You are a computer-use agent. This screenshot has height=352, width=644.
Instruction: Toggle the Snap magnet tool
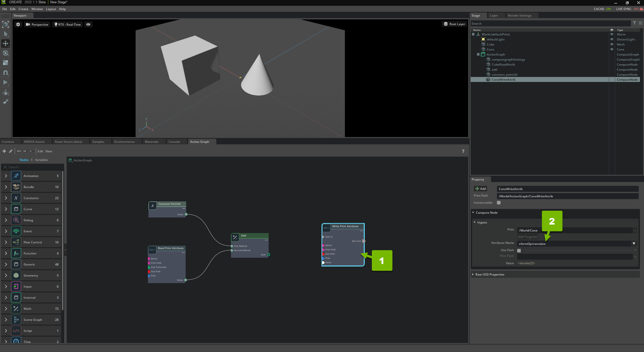click(6, 73)
